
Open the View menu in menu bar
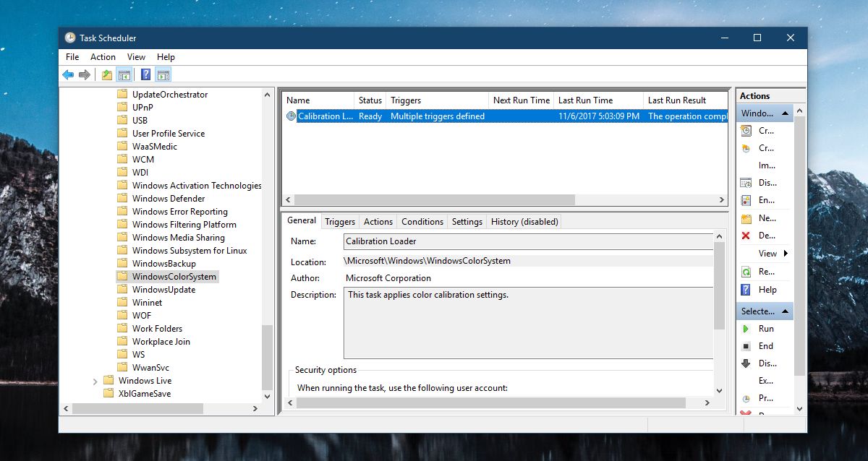[x=136, y=57]
